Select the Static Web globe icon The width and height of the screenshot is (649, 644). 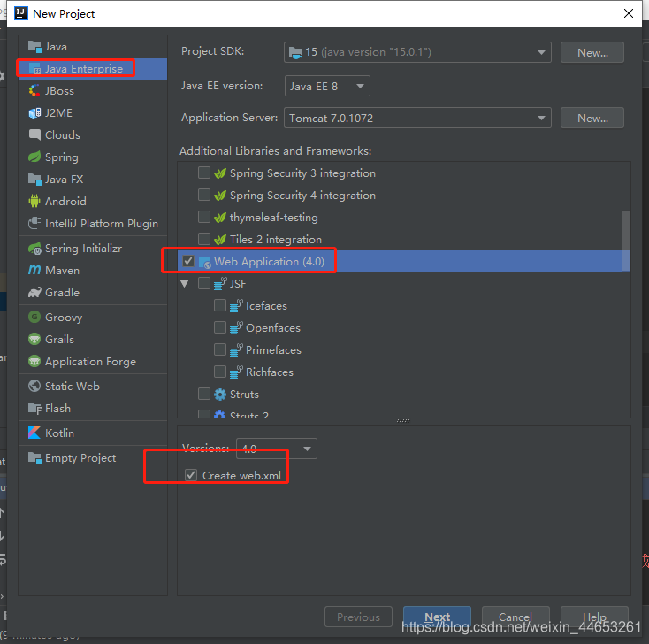[34, 386]
